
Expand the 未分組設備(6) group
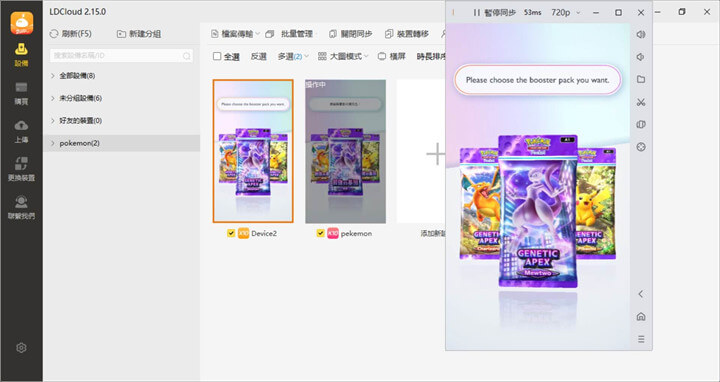tap(52, 98)
